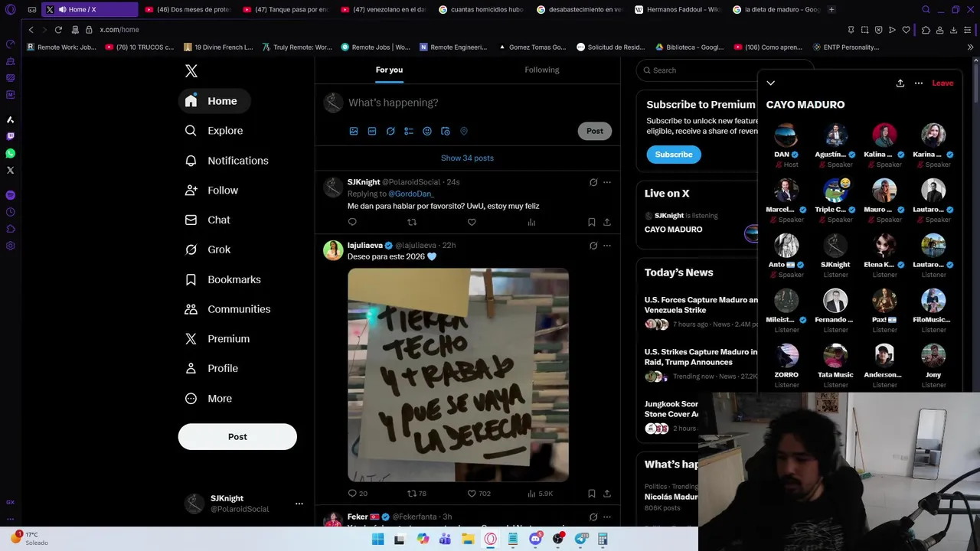
Task: Show 34 new posts
Action: click(x=467, y=158)
